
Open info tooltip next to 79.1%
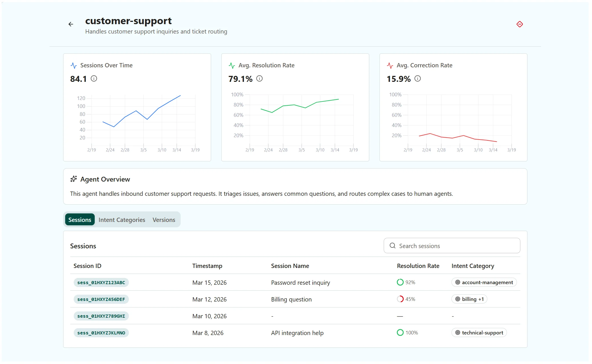pos(259,79)
